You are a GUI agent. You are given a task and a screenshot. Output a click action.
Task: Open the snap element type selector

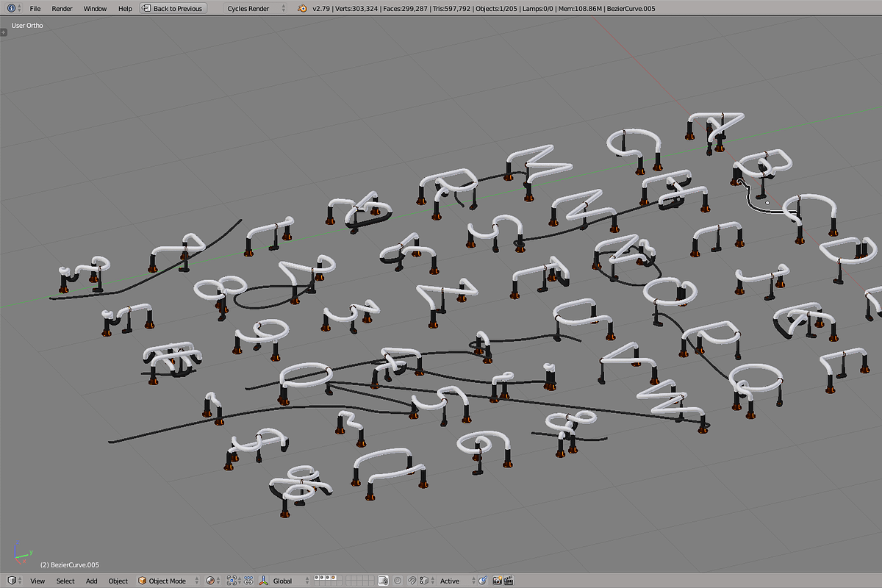(427, 581)
